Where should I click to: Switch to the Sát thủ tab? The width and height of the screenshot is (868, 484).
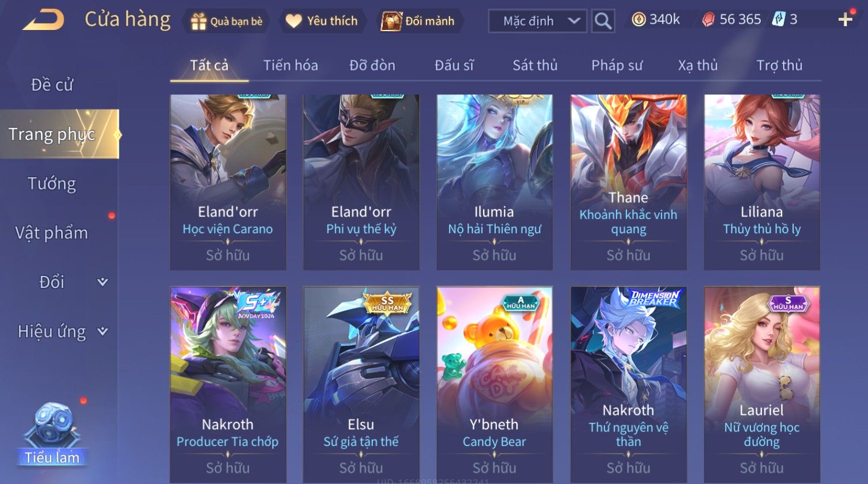(x=535, y=66)
